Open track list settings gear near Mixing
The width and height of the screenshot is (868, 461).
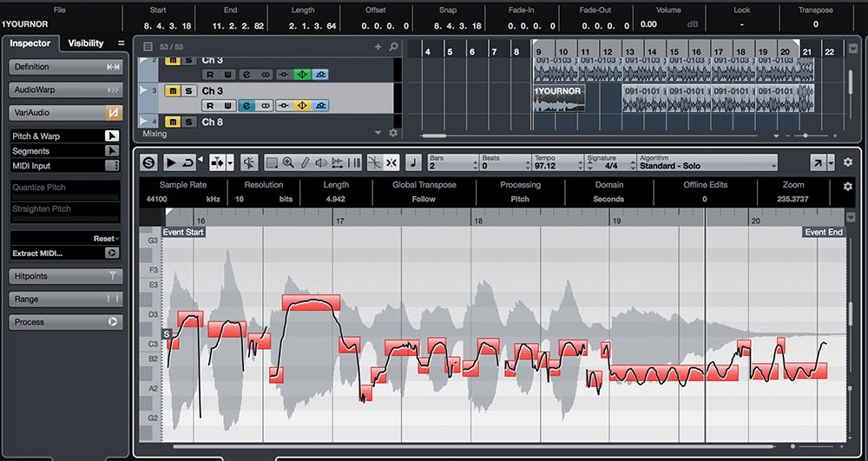point(393,133)
